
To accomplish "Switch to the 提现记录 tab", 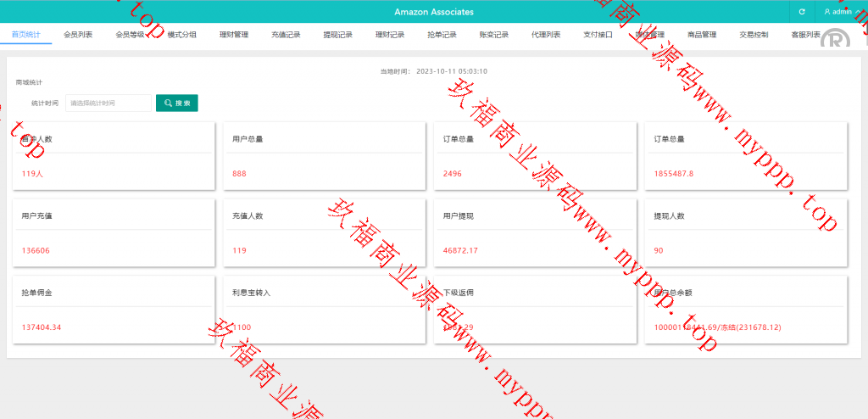I will point(338,35).
